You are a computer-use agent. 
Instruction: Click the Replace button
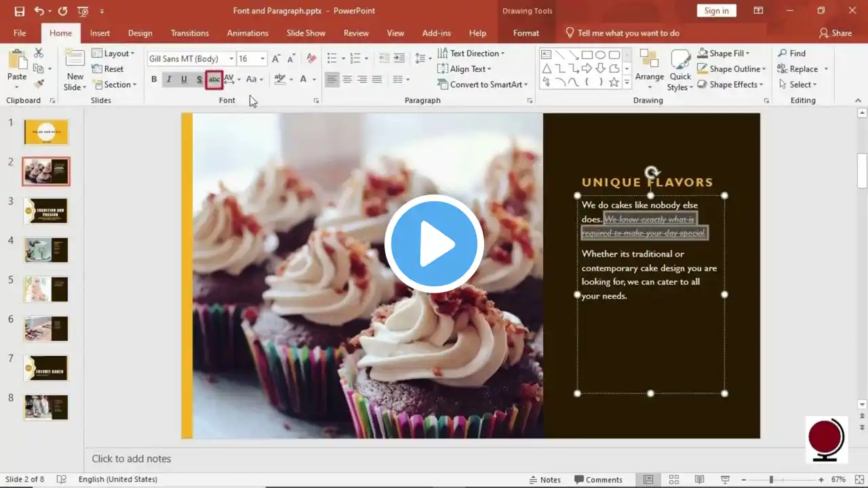click(803, 69)
